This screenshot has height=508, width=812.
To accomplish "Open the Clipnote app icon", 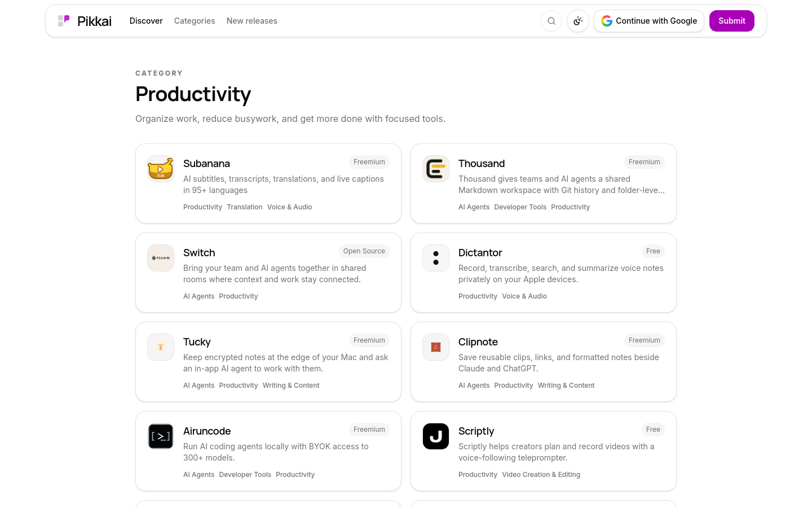I will 436,347.
